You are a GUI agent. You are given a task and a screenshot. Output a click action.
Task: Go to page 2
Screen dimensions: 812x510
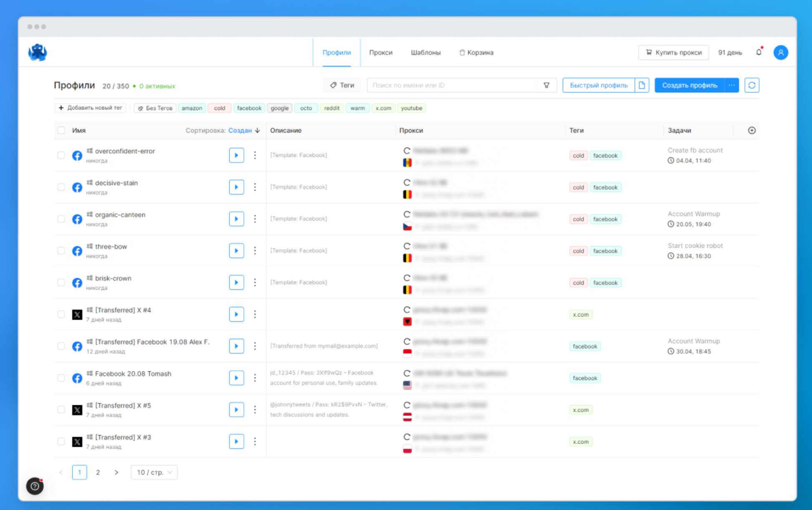point(98,472)
